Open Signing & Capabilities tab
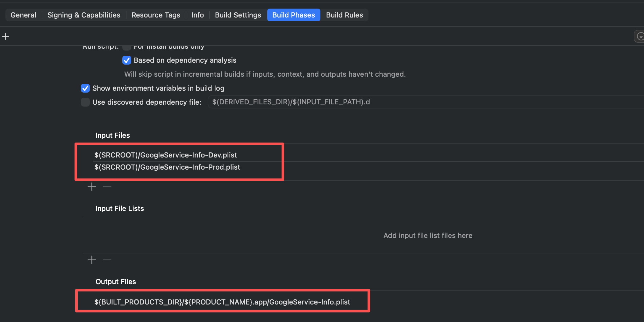Screen dimensions: 644x322 84,15
